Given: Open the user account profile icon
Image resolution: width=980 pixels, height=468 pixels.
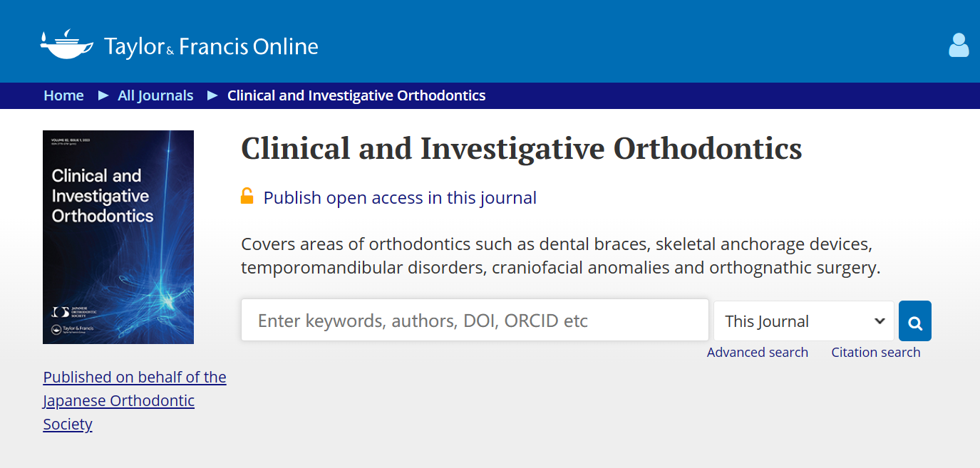Looking at the screenshot, I should click(x=959, y=45).
